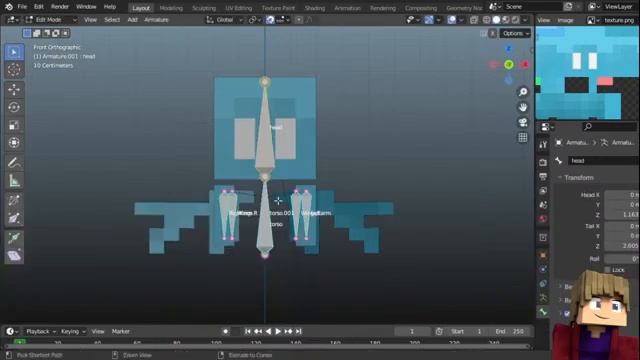Click the Tail Z value 2.605
The image size is (640, 360).
tap(622, 246)
